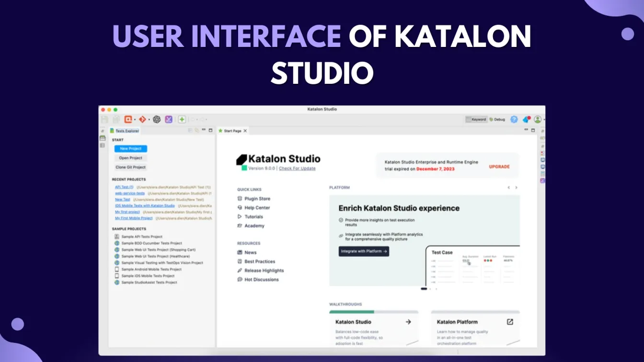This screenshot has width=644, height=362.
Task: Open the orange Spy Web tool icon
Action: coord(128,119)
